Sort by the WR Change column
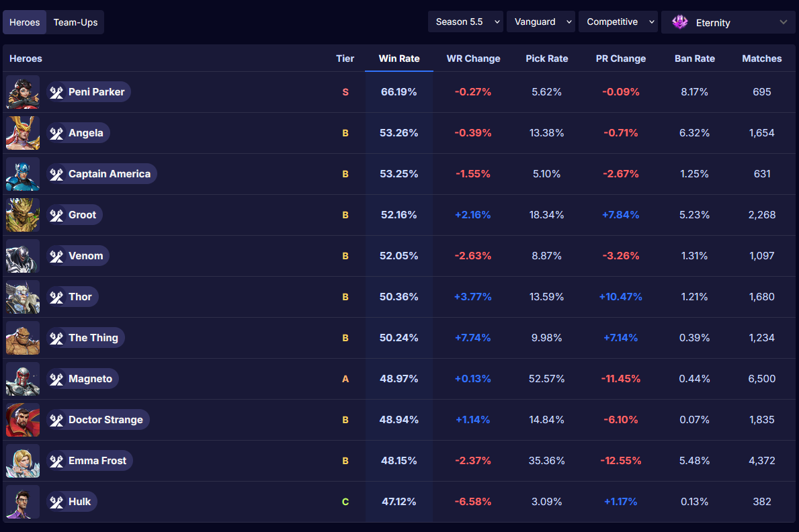 tap(473, 58)
